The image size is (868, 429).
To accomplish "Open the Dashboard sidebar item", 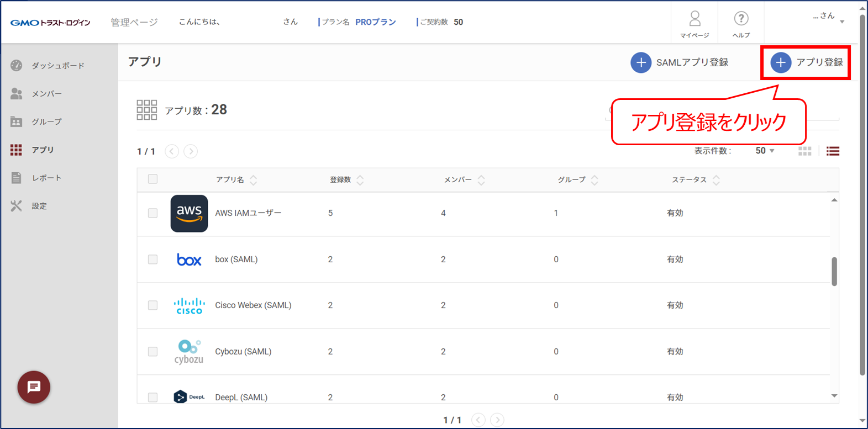I will click(x=48, y=66).
